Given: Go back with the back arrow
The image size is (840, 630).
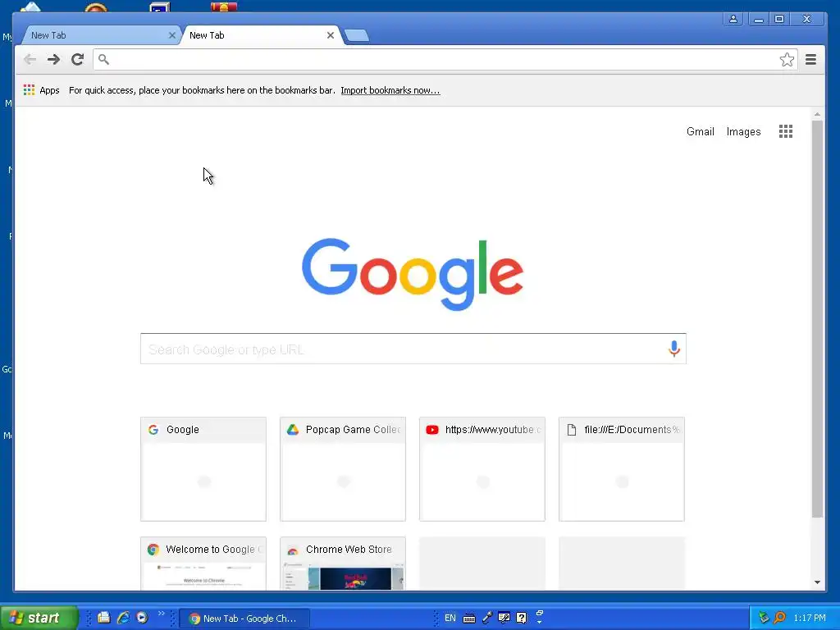Looking at the screenshot, I should (30, 59).
